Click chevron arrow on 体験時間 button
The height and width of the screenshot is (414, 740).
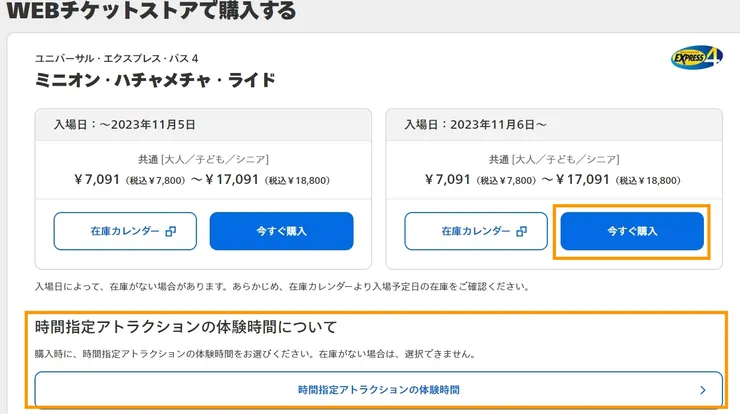click(703, 390)
